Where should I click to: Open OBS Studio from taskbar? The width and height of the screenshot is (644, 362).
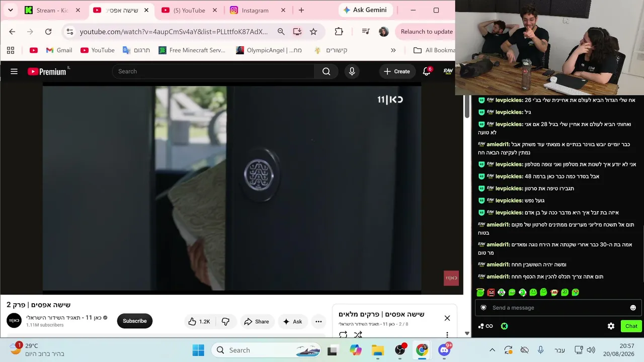point(400,350)
